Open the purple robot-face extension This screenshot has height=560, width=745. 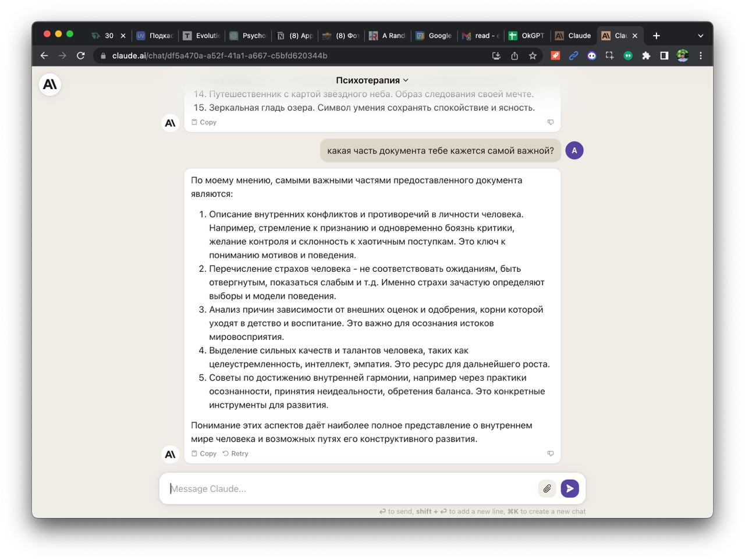592,56
